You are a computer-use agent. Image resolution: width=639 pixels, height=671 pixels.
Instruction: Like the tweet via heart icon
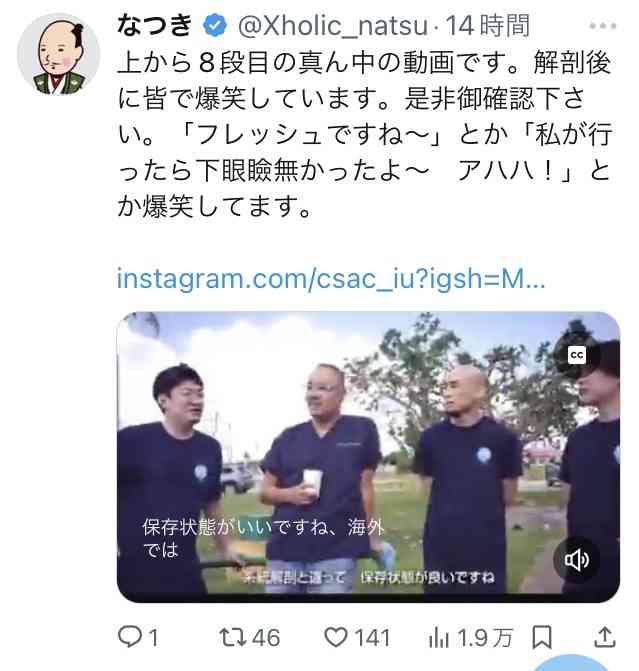[336, 637]
